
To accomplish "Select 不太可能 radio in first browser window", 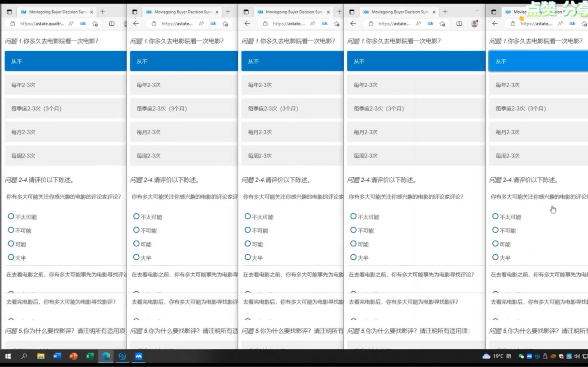I will pos(11,217).
